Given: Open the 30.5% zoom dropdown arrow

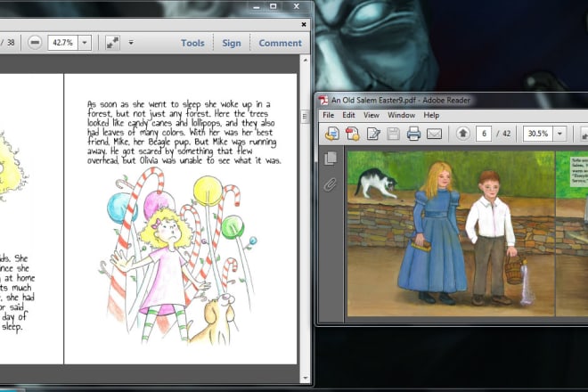Looking at the screenshot, I should click(559, 134).
